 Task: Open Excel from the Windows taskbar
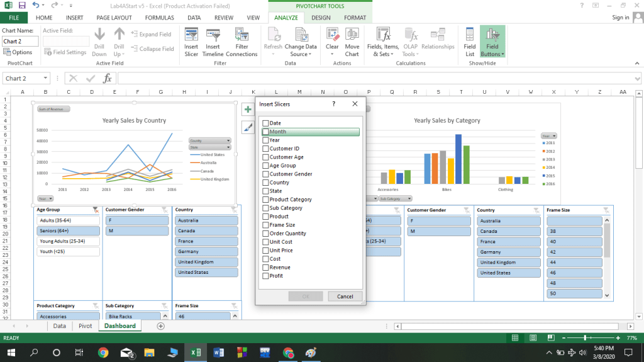pyautogui.click(x=196, y=353)
